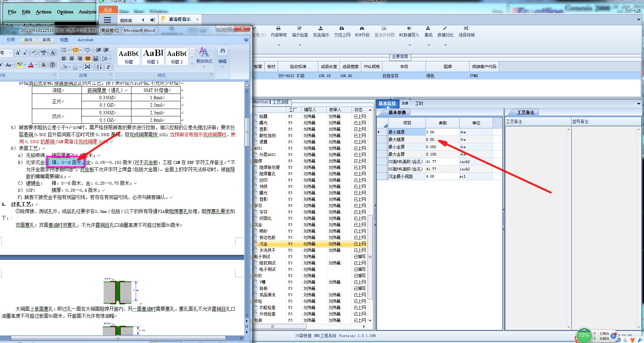Click Word's enclosed character icon
The height and width of the screenshot is (343, 644).
pos(52,65)
